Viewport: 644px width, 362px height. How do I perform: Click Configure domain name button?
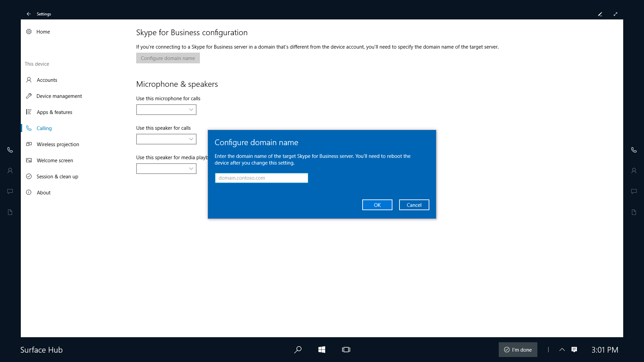[168, 58]
